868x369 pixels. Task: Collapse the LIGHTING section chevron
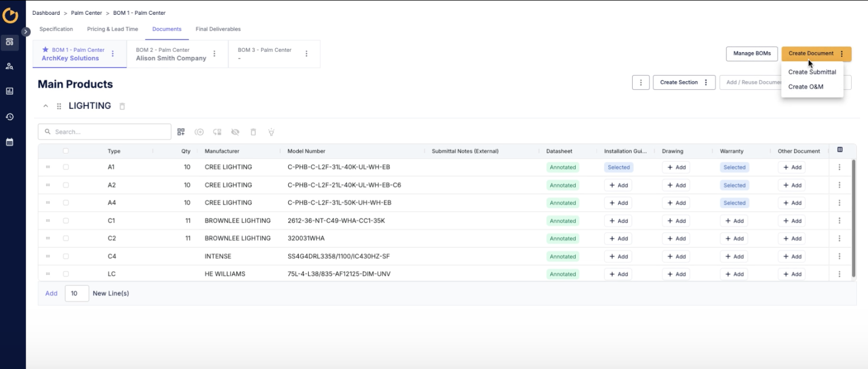(46, 106)
